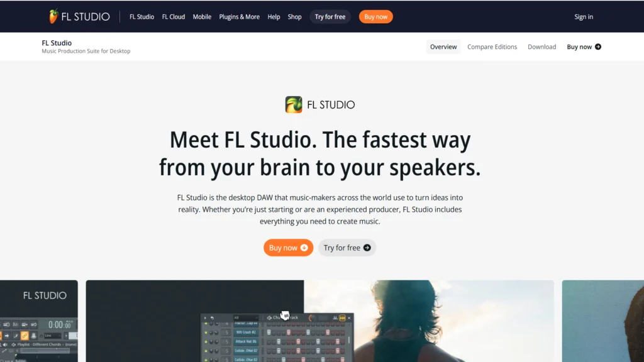Open the FL Studio menu item

tap(142, 17)
